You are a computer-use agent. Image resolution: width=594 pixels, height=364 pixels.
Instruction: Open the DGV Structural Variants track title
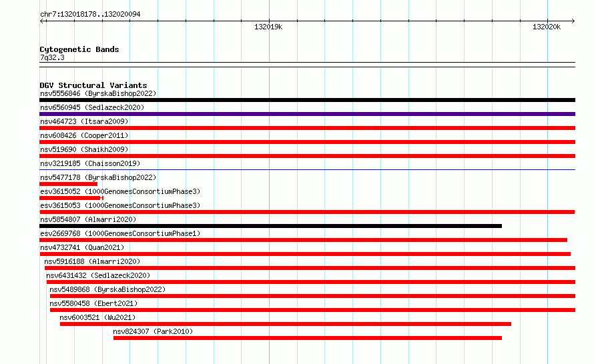(x=93, y=85)
